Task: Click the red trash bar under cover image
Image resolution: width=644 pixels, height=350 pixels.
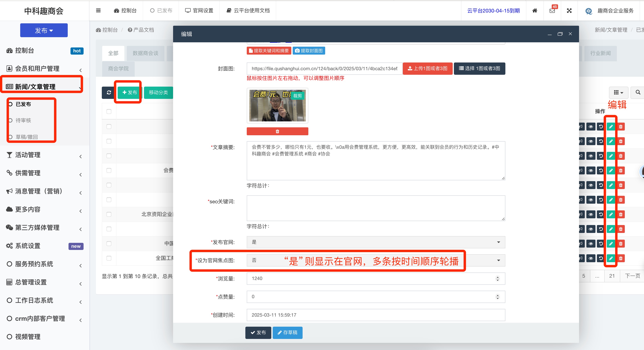Action: click(x=277, y=131)
